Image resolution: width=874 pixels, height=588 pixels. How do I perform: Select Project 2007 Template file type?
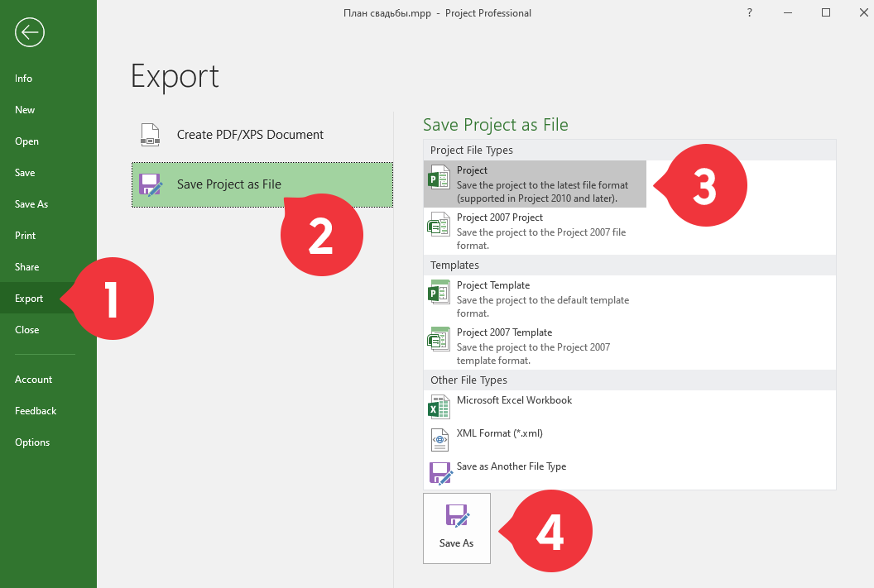(x=535, y=346)
